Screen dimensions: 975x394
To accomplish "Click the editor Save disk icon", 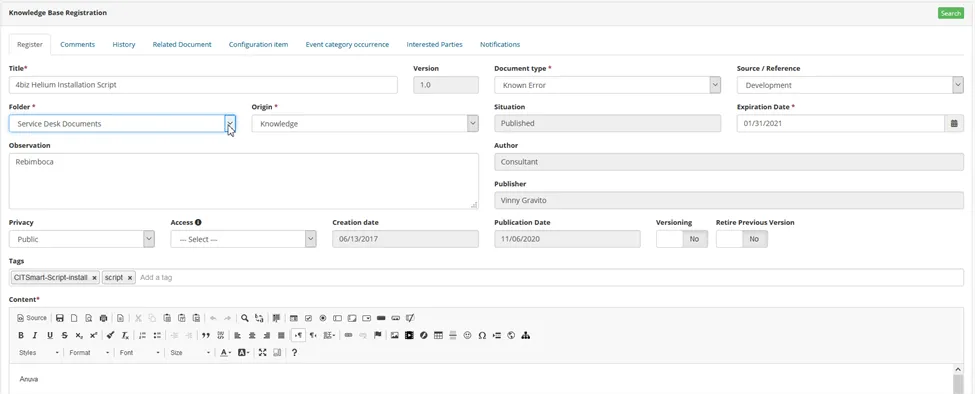I will pyautogui.click(x=60, y=318).
